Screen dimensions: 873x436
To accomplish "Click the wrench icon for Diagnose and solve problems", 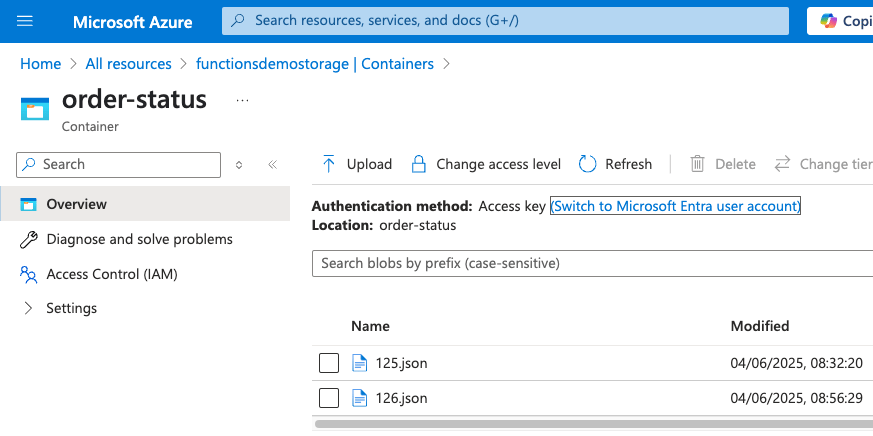I will point(28,239).
